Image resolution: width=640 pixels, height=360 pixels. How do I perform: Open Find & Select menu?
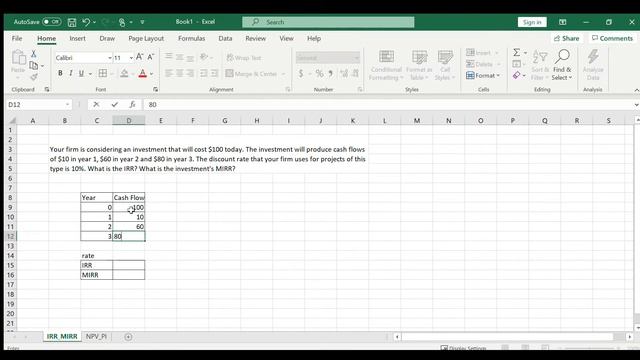tap(562, 65)
